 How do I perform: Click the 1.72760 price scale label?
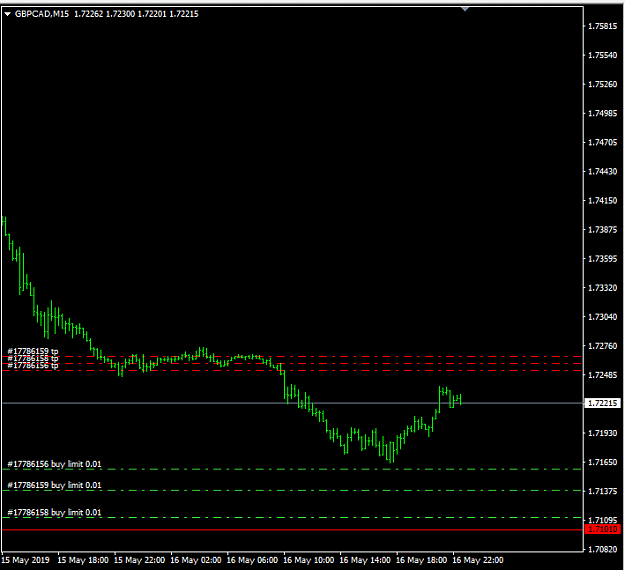[603, 346]
